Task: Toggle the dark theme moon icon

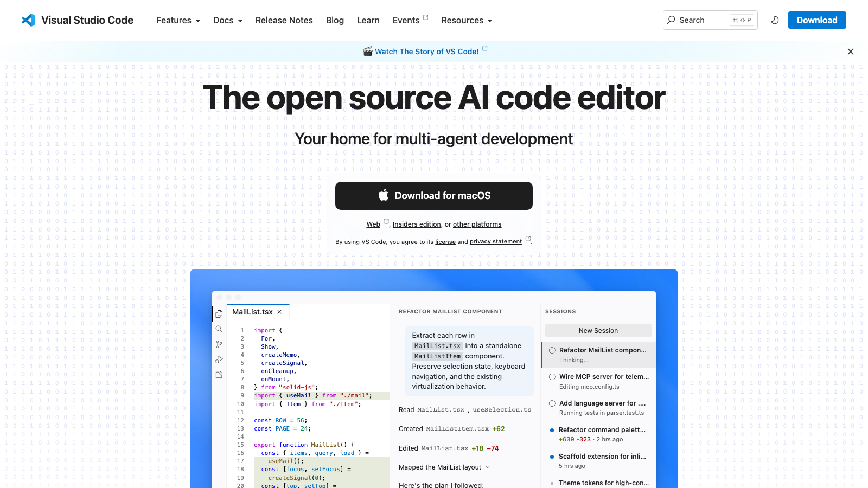Action: tap(775, 20)
